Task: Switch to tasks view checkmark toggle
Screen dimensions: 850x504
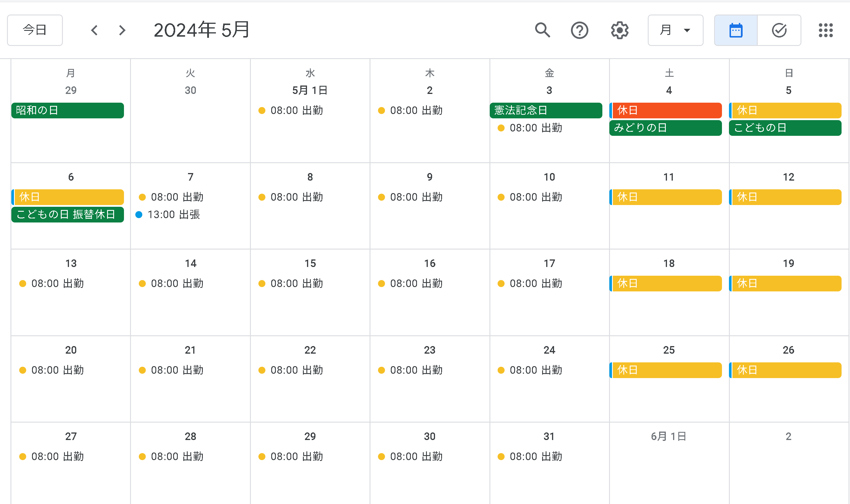Action: tap(779, 30)
